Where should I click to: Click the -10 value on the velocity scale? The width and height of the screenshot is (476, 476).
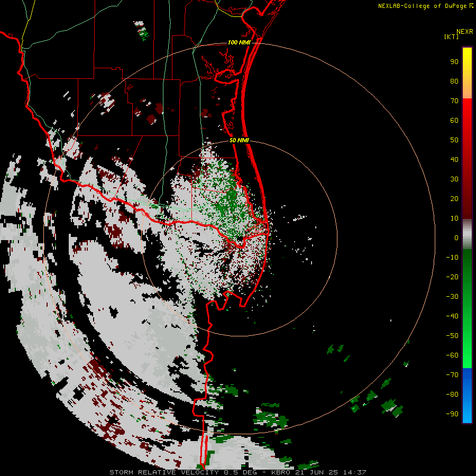pos(452,258)
